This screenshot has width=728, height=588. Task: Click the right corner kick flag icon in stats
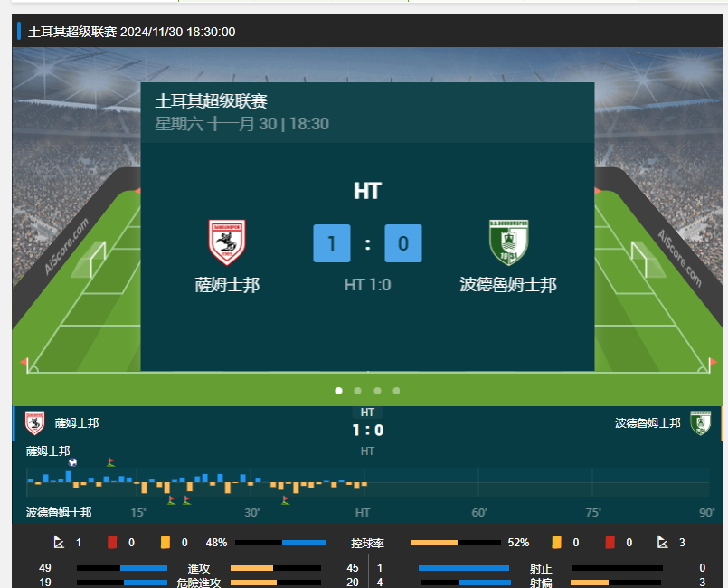663,542
